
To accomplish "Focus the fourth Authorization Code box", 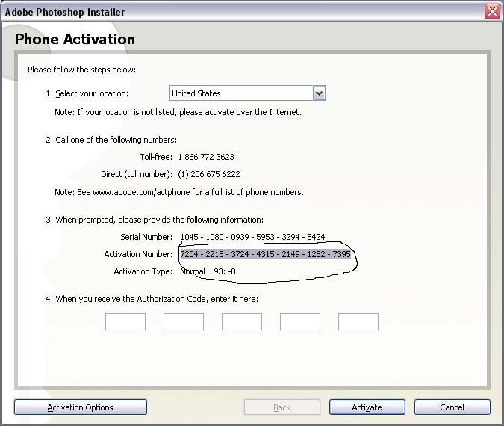I will (x=300, y=322).
